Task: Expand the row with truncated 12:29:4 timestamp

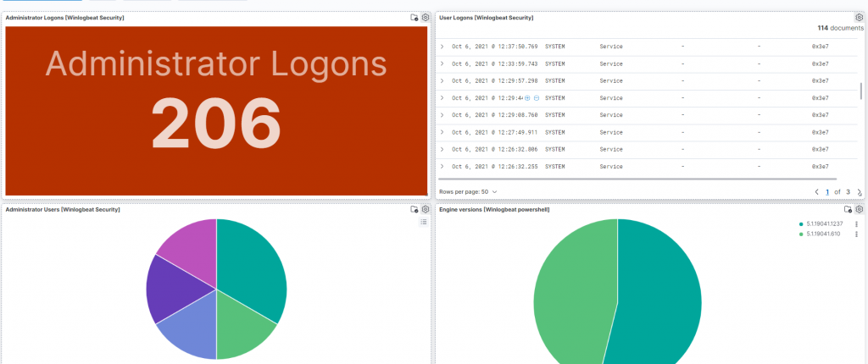Action: tap(442, 98)
